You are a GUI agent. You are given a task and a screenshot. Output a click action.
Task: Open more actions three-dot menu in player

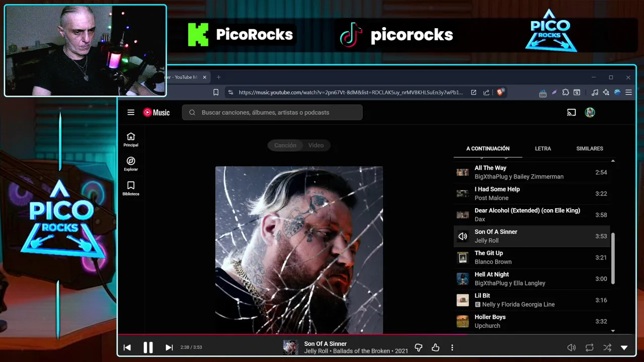coord(452,347)
